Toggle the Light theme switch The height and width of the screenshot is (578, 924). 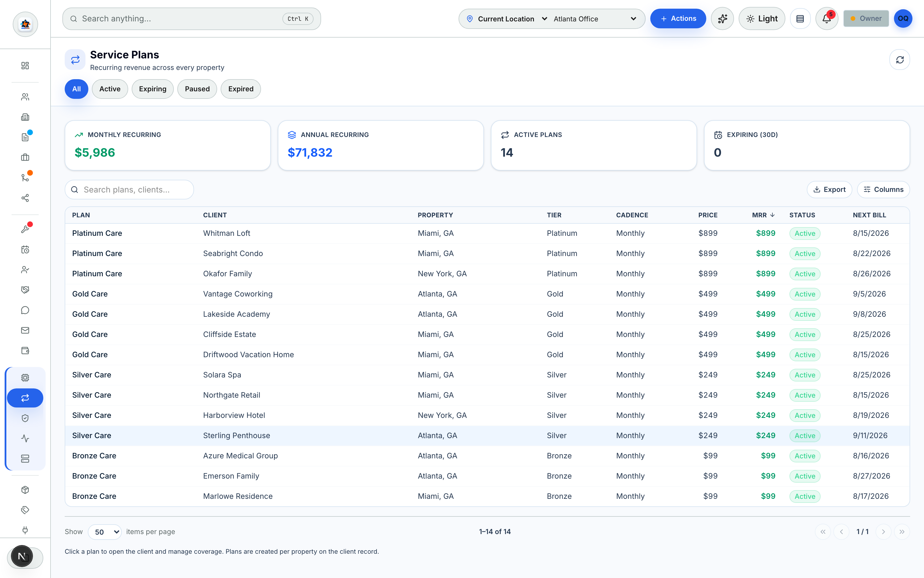(x=762, y=18)
